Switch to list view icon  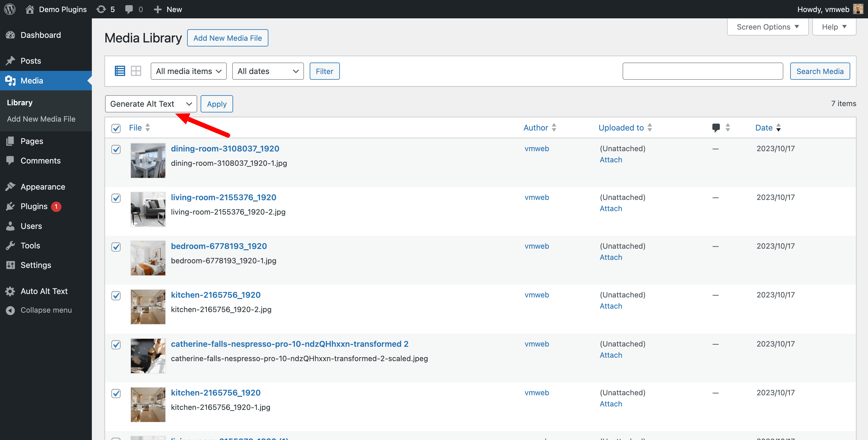click(120, 71)
